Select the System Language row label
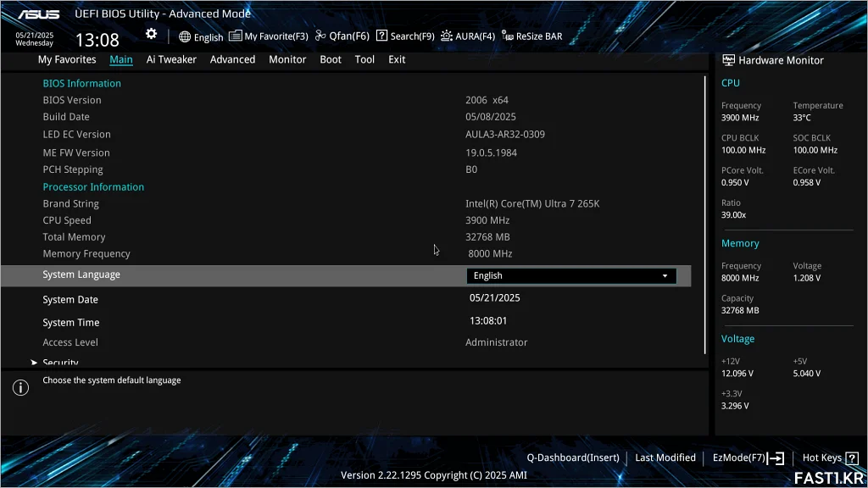The image size is (868, 488). tap(81, 274)
